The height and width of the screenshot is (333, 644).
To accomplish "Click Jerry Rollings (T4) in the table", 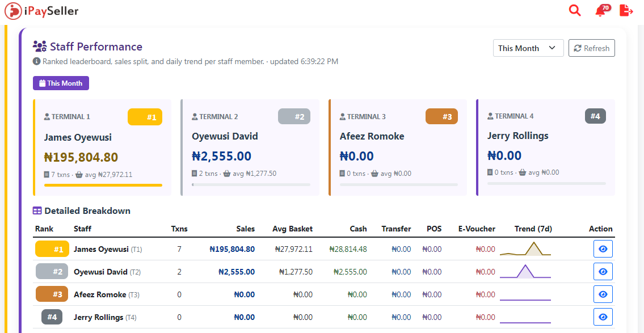I will click(105, 317).
